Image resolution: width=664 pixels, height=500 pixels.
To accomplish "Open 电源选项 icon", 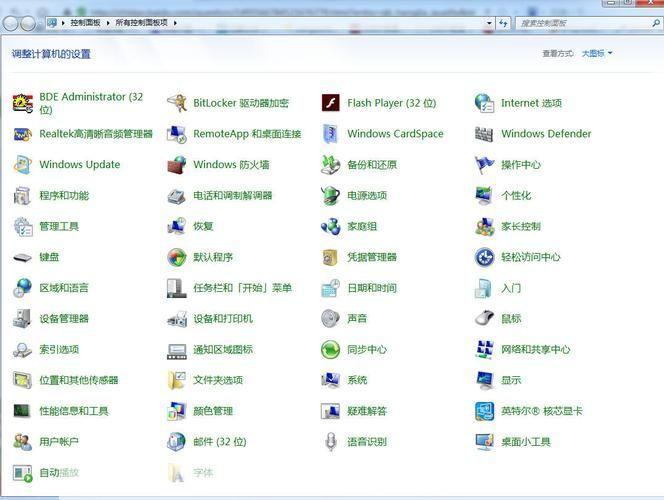I will (331, 196).
